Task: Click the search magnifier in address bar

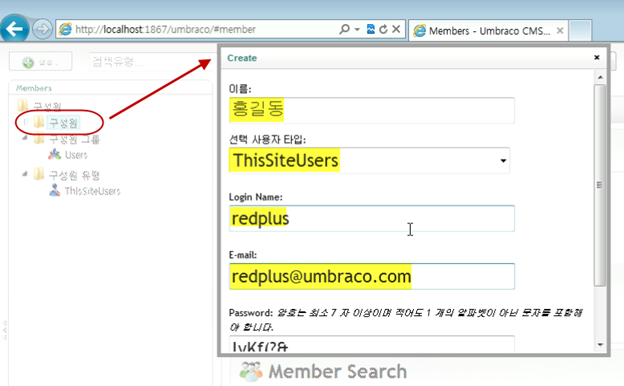Action: pos(344,29)
